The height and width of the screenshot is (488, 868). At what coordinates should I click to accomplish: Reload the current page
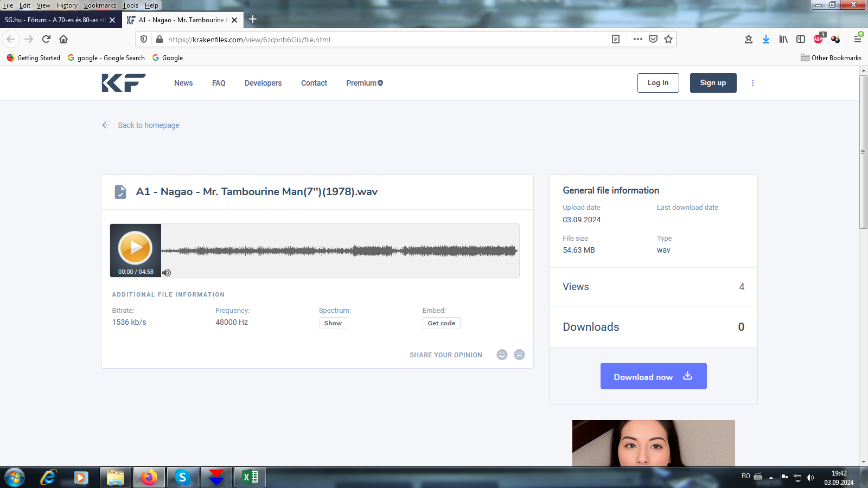46,39
